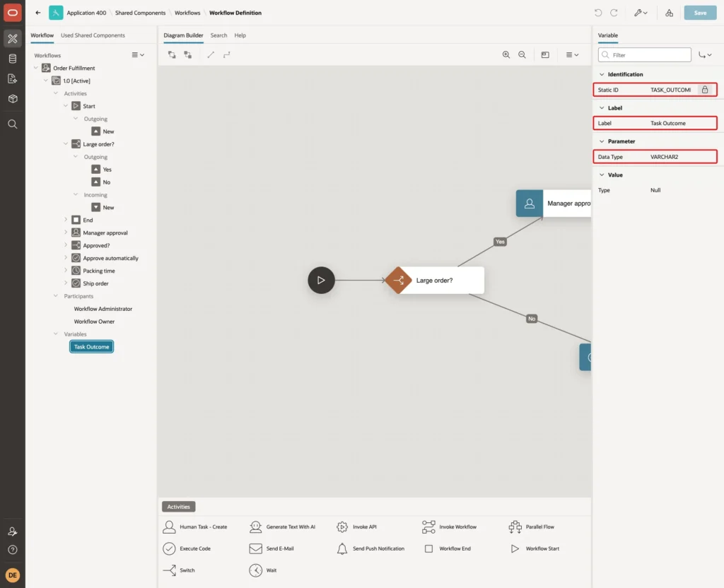Zoom out of the diagram
This screenshot has height=588, width=724.
522,55
